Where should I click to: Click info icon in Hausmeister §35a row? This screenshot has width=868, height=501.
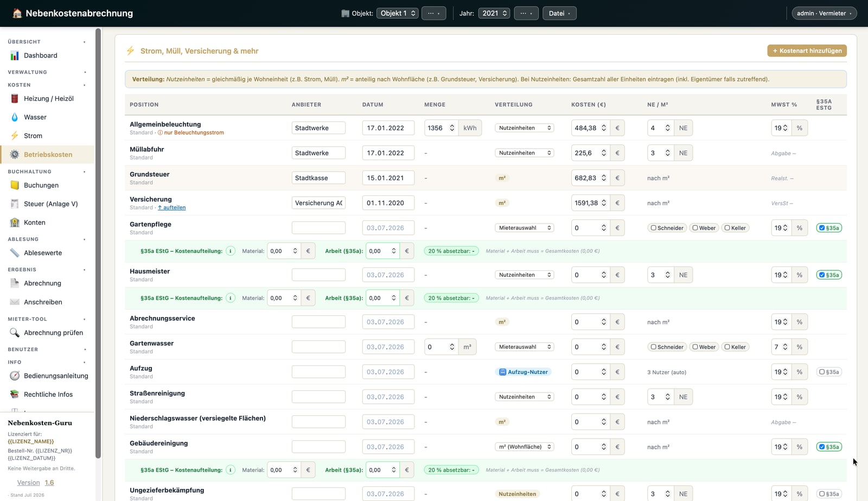[x=231, y=298]
